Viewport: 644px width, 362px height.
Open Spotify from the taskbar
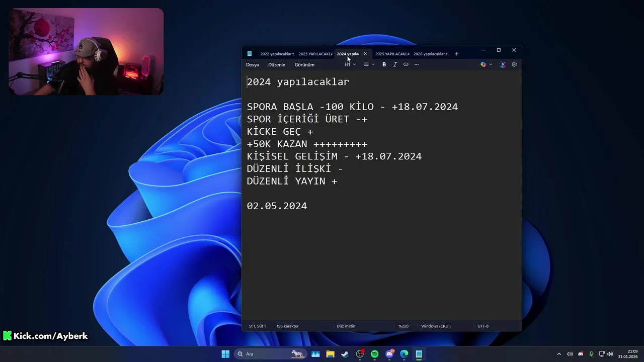tap(374, 354)
